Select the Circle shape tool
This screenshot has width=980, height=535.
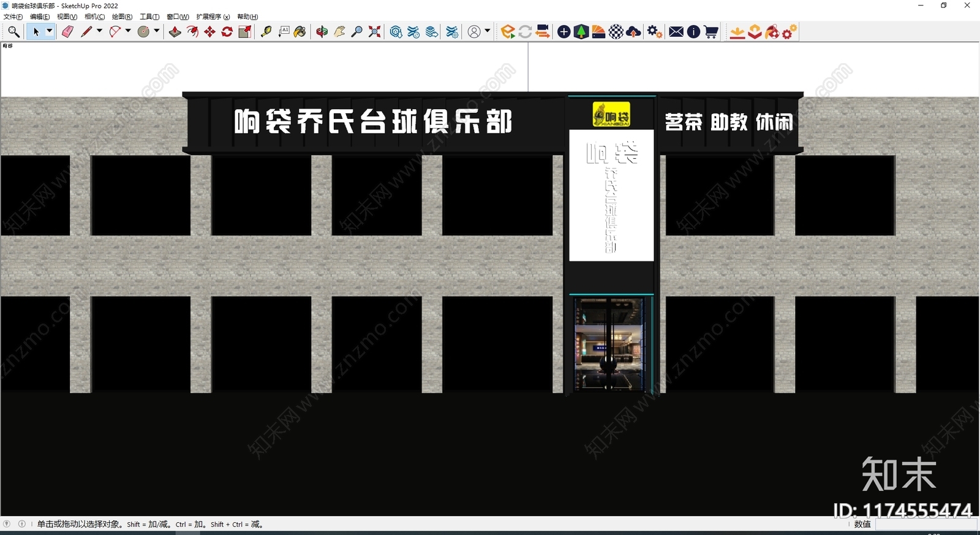[143, 32]
